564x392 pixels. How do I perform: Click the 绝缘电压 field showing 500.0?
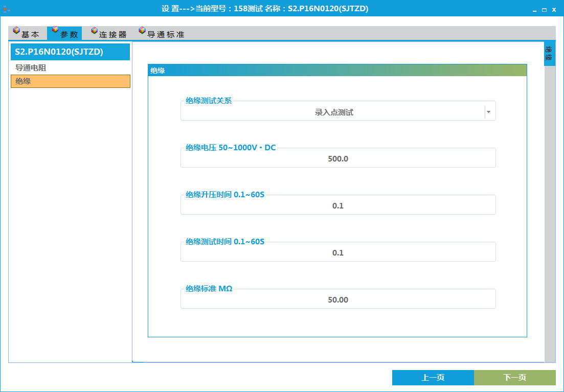(338, 159)
